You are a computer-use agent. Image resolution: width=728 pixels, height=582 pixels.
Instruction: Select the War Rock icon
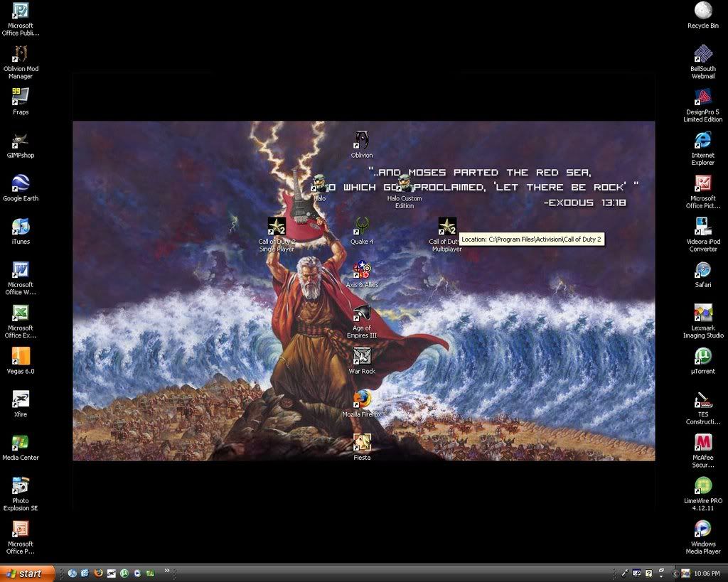click(362, 360)
